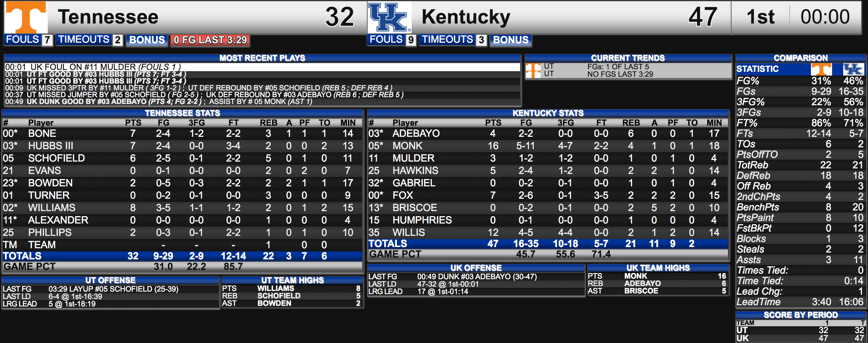Image resolution: width=868 pixels, height=343 pixels.
Task: Click the Tennessee logo in Comparison header
Action: pyautogui.click(x=821, y=69)
